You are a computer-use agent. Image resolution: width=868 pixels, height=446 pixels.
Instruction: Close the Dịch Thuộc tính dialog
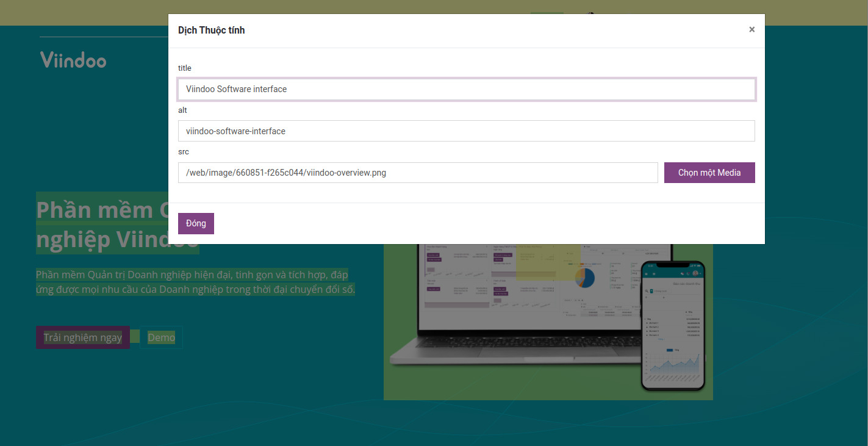(751, 29)
